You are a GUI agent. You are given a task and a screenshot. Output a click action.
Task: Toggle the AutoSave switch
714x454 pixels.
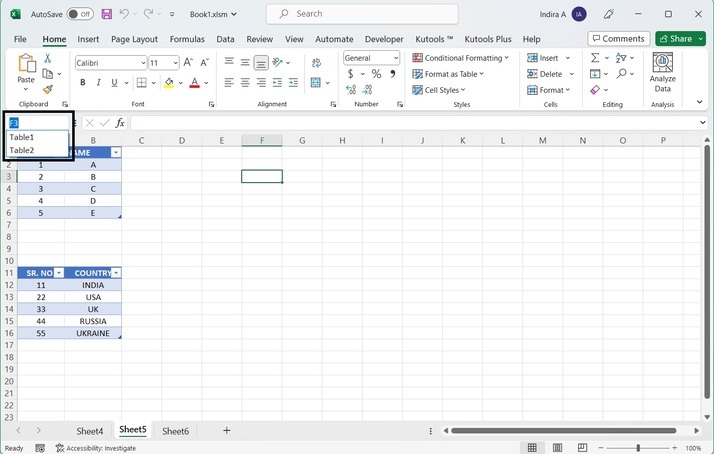click(x=80, y=14)
